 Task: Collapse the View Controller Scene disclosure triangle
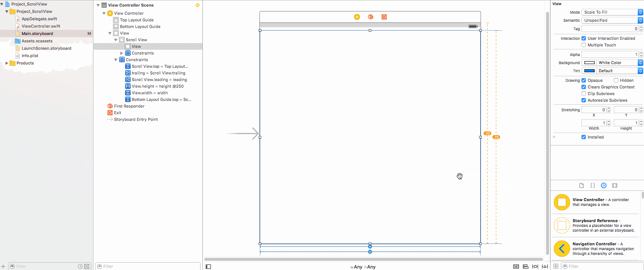point(98,5)
